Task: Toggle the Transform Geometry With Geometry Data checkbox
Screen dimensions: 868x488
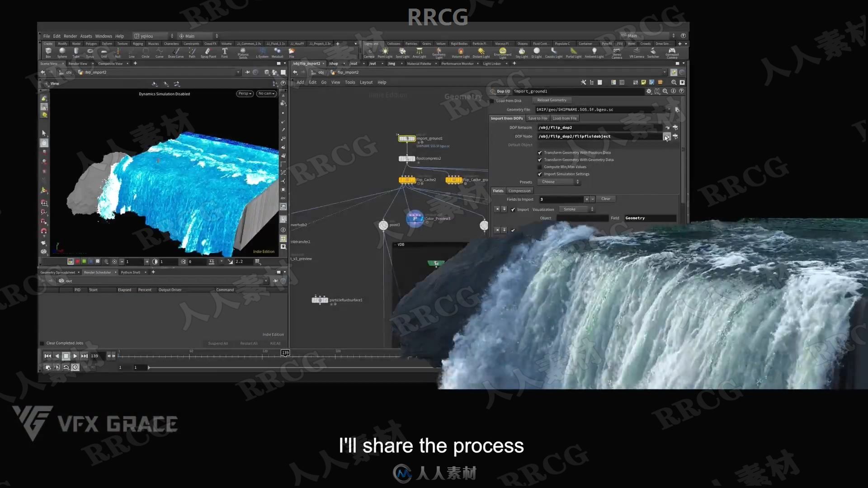Action: pos(540,160)
